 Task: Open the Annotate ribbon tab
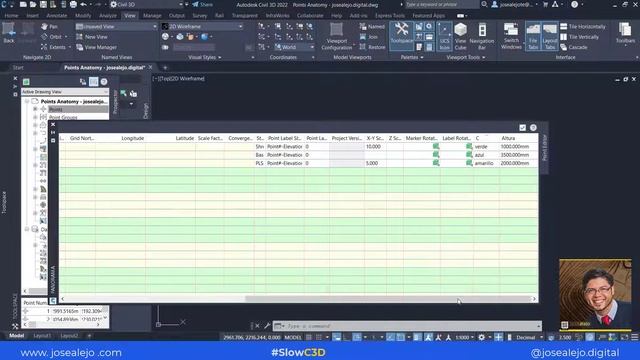coord(56,16)
